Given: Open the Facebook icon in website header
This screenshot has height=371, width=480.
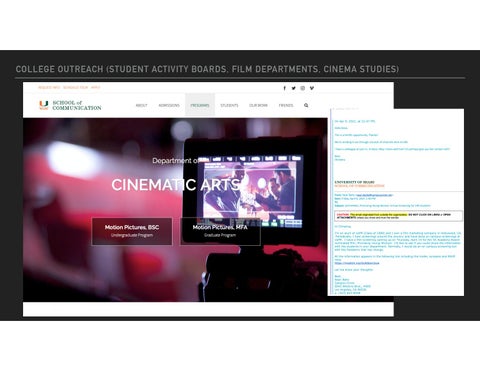Looking at the screenshot, I should click(284, 88).
